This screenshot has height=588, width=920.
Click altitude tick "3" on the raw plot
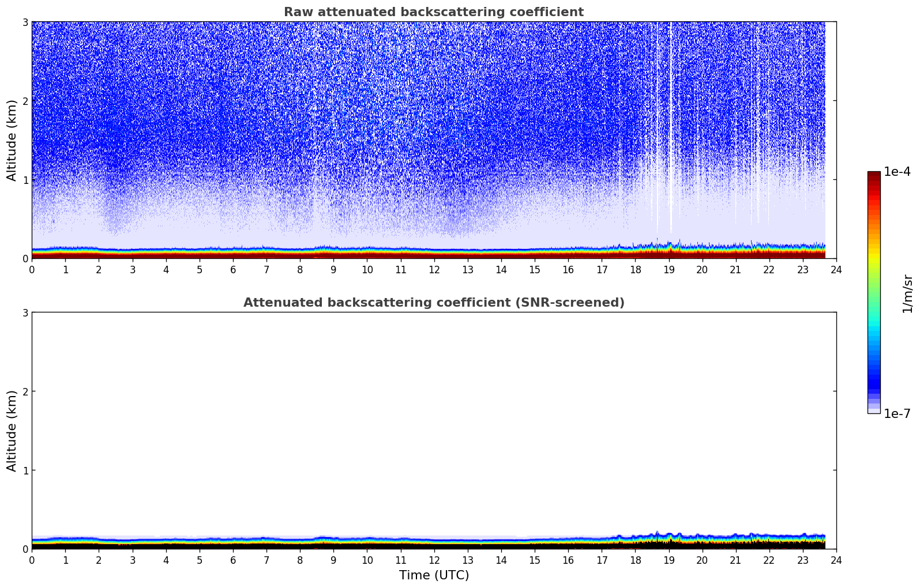(25, 22)
